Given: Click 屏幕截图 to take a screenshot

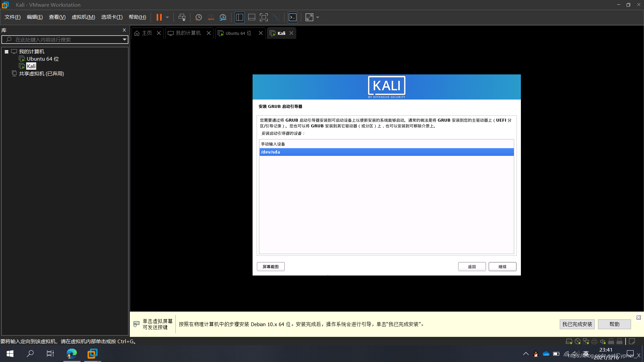Looking at the screenshot, I should coord(271,266).
